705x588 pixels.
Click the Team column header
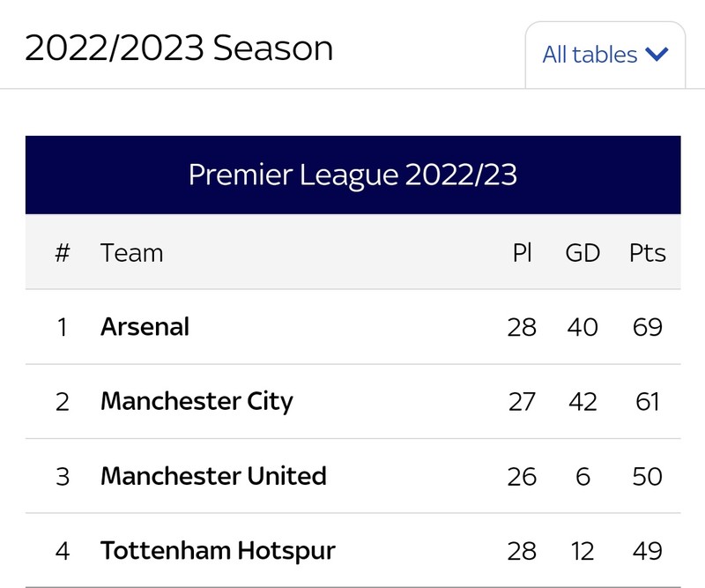pyautogui.click(x=131, y=253)
